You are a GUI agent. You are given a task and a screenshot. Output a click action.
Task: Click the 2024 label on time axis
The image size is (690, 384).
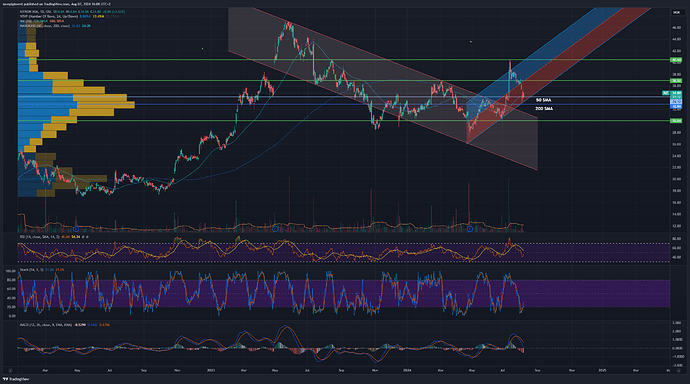tap(407, 370)
